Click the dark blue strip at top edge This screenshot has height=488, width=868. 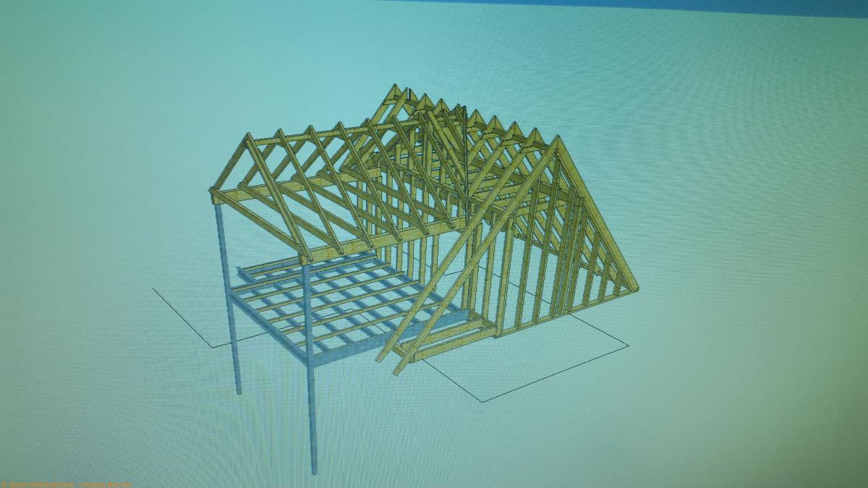pos(651,7)
